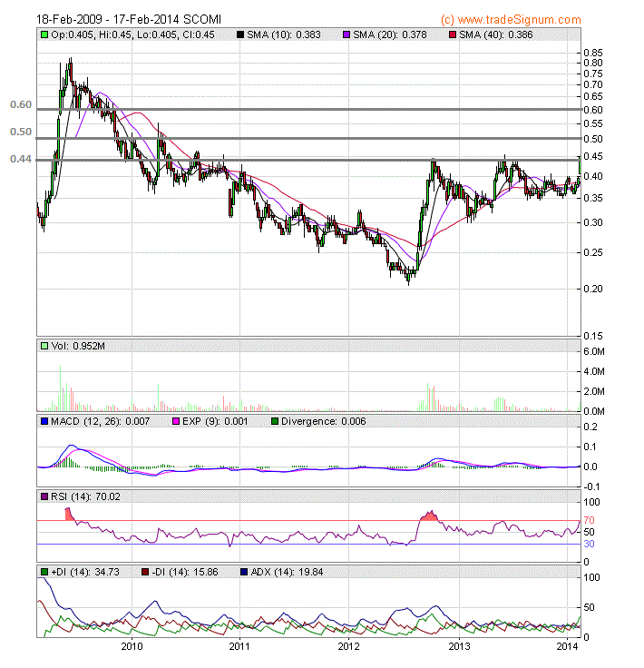Image resolution: width=644 pixels, height=668 pixels.
Task: Click the 'SMA (20): 0.378' label
Action: click(390, 34)
